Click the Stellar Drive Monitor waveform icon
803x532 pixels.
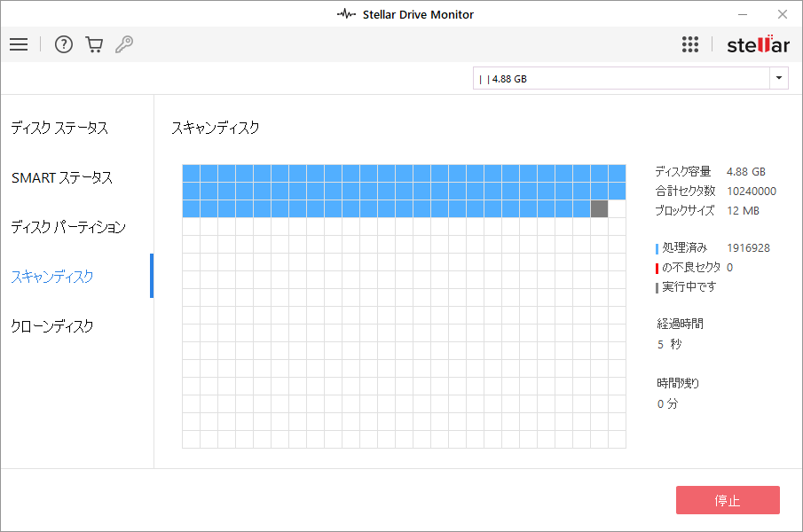(x=346, y=14)
